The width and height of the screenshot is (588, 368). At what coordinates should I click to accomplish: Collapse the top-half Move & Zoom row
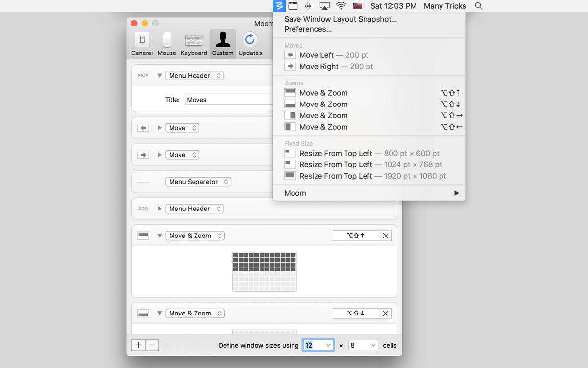(x=159, y=236)
